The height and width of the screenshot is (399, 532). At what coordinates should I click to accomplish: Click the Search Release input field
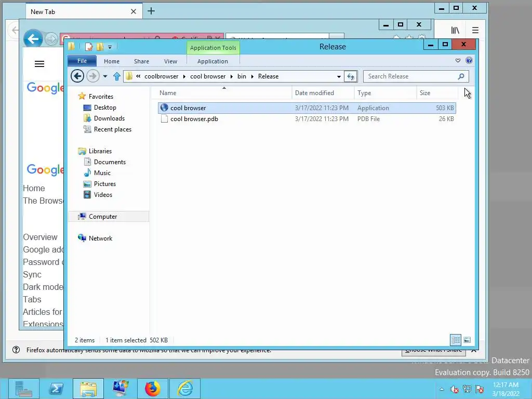pyautogui.click(x=410, y=76)
